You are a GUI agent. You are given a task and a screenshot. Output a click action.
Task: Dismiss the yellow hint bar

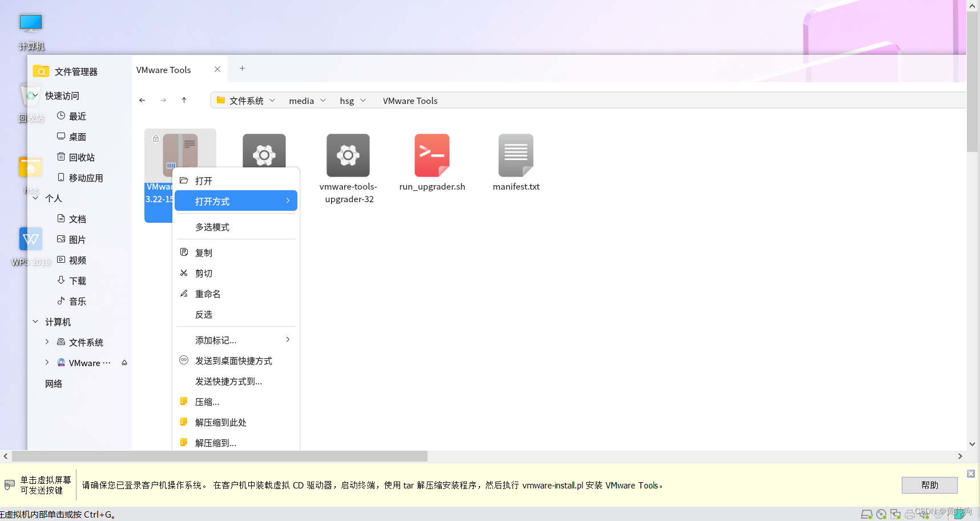(970, 474)
